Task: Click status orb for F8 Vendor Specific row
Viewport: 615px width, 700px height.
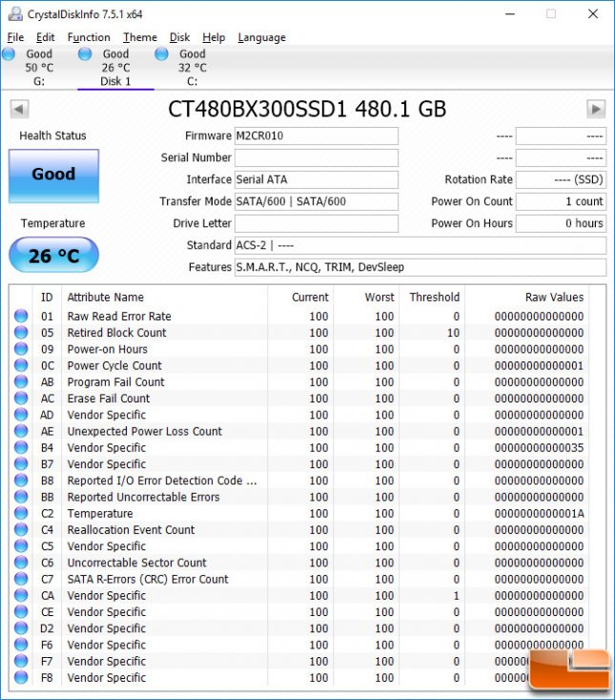Action: (21, 678)
